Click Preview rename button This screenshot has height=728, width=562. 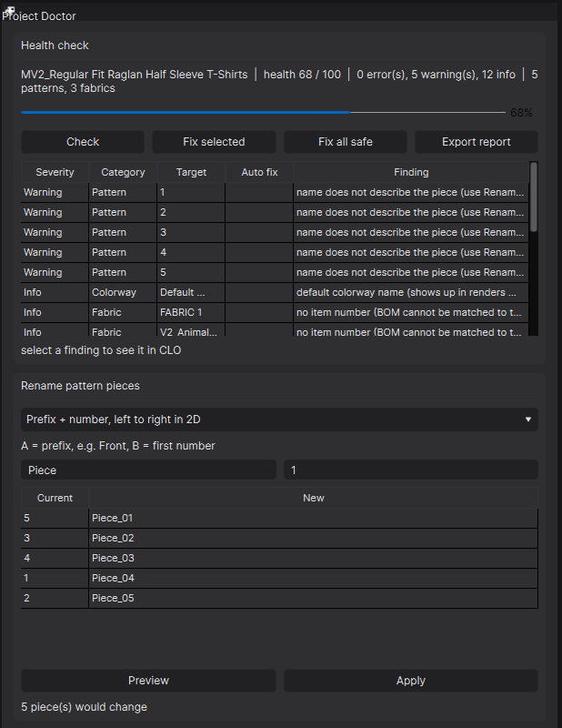[x=148, y=680]
